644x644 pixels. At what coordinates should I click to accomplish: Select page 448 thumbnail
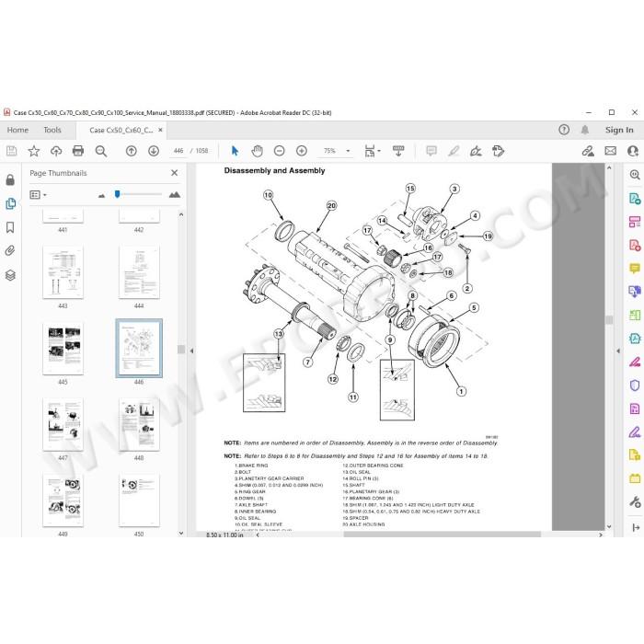coord(139,424)
